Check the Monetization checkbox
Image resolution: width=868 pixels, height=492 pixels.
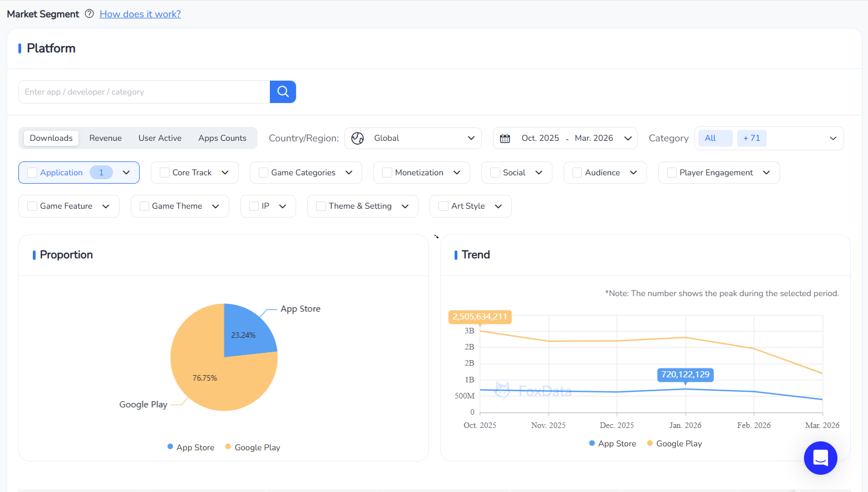(x=386, y=173)
